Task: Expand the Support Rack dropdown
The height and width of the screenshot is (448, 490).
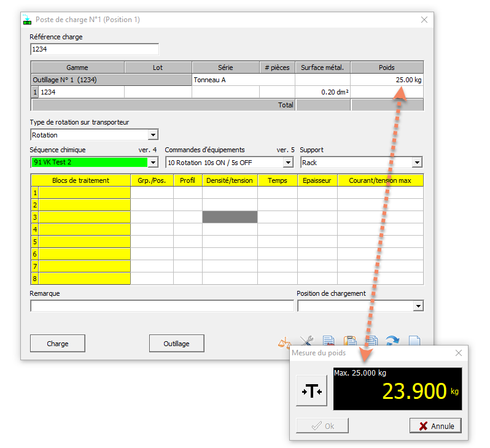Action: (417, 163)
